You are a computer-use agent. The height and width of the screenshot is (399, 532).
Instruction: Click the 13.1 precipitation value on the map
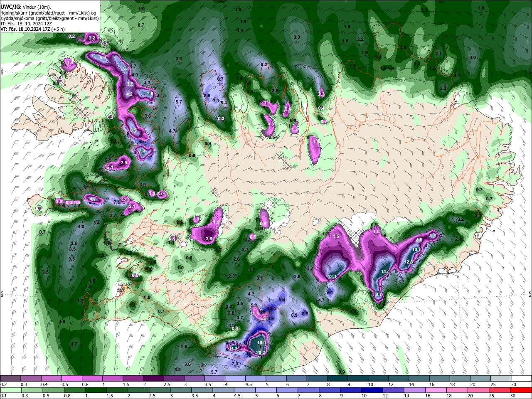332,276
